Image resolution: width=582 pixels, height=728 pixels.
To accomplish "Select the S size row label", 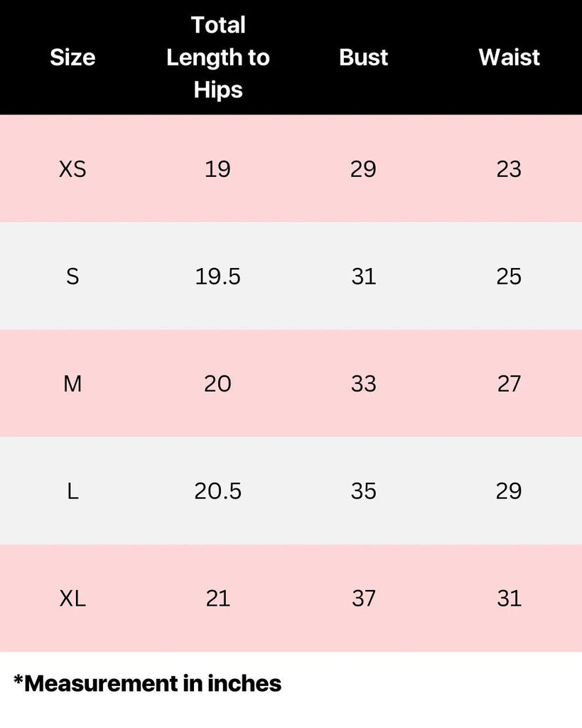I will tap(72, 277).
